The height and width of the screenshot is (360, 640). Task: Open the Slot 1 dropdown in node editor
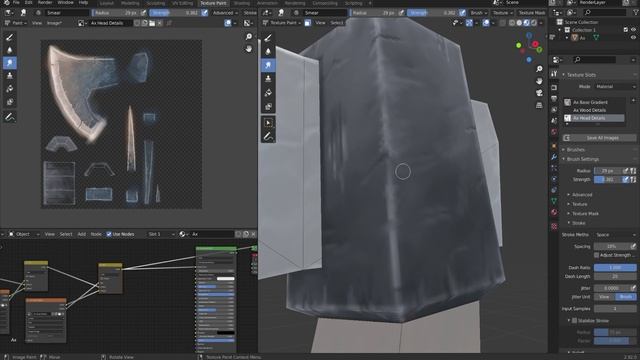coord(161,234)
